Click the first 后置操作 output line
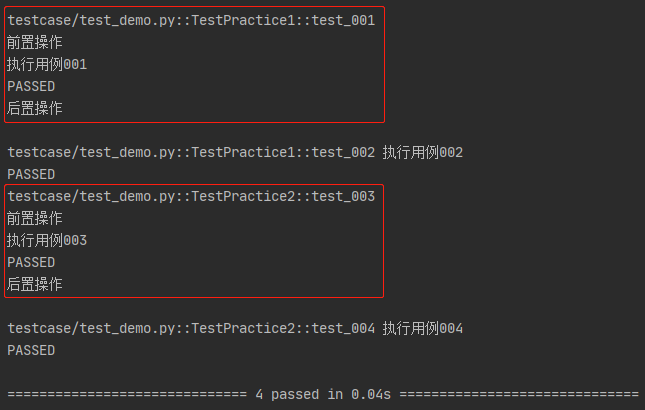645x410 pixels. point(35,109)
